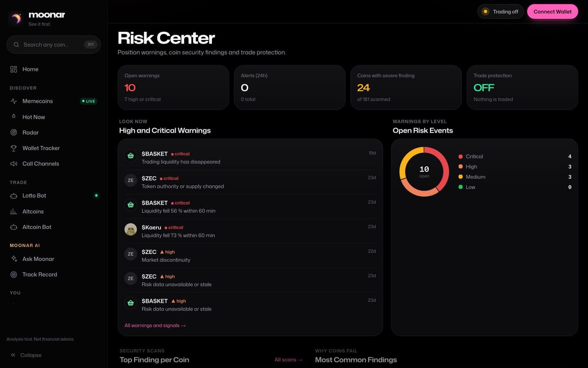This screenshot has width=588, height=368.
Task: Click the $Kaeru coin avatar
Action: [x=131, y=229]
